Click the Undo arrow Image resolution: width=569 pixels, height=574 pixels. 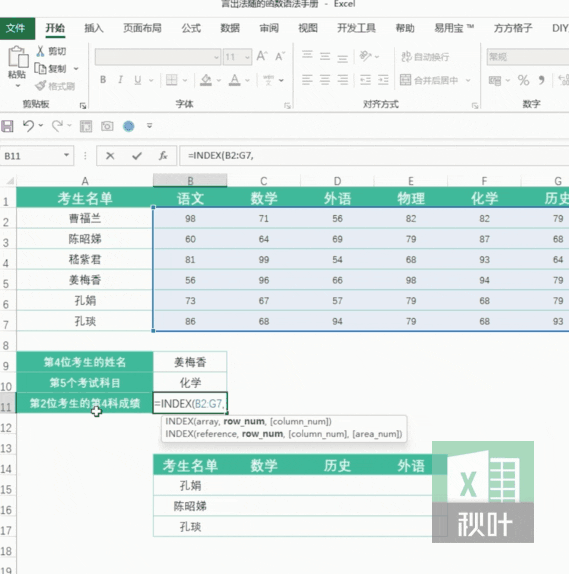pyautogui.click(x=28, y=126)
